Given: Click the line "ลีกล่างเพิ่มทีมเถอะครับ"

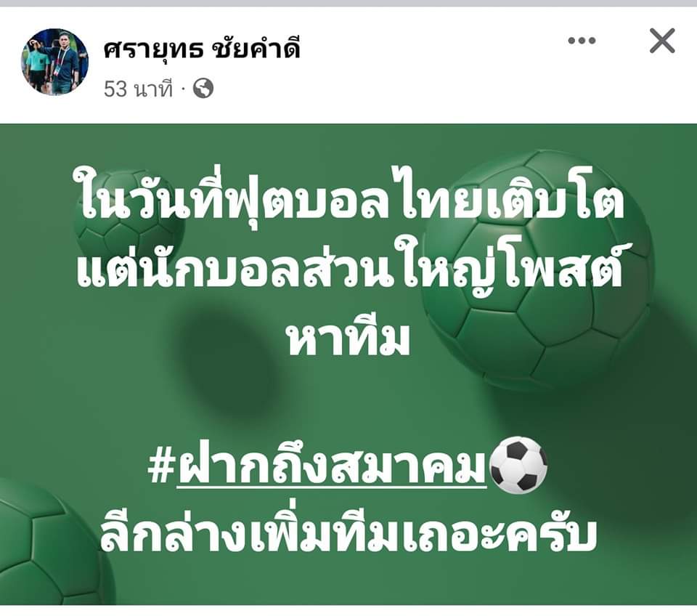Looking at the screenshot, I should pos(348,533).
